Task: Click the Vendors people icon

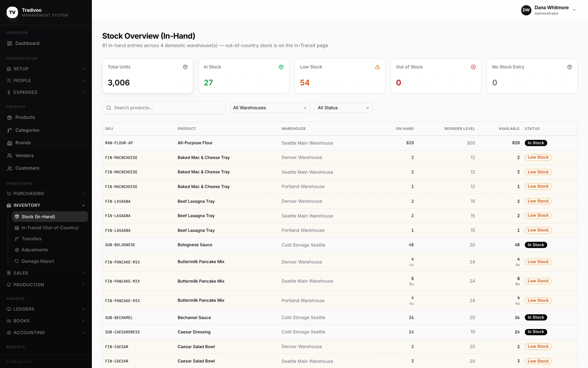Action: click(10, 156)
